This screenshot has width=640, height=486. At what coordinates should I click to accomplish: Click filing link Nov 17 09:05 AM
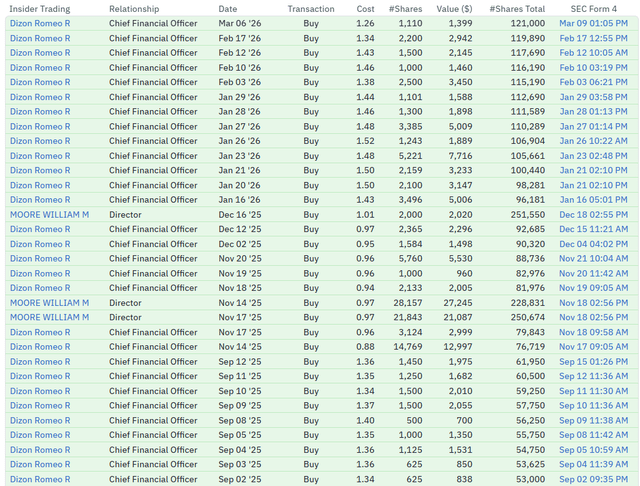pyautogui.click(x=593, y=346)
